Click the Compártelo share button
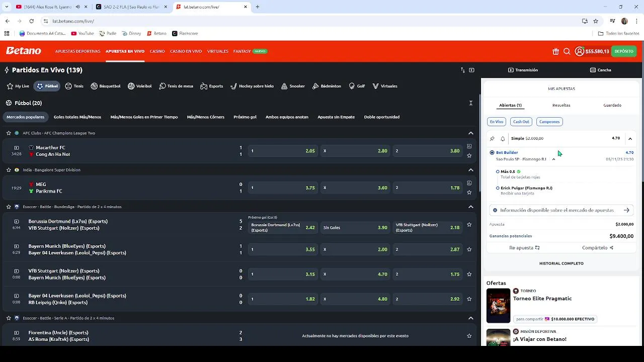 (x=598, y=248)
